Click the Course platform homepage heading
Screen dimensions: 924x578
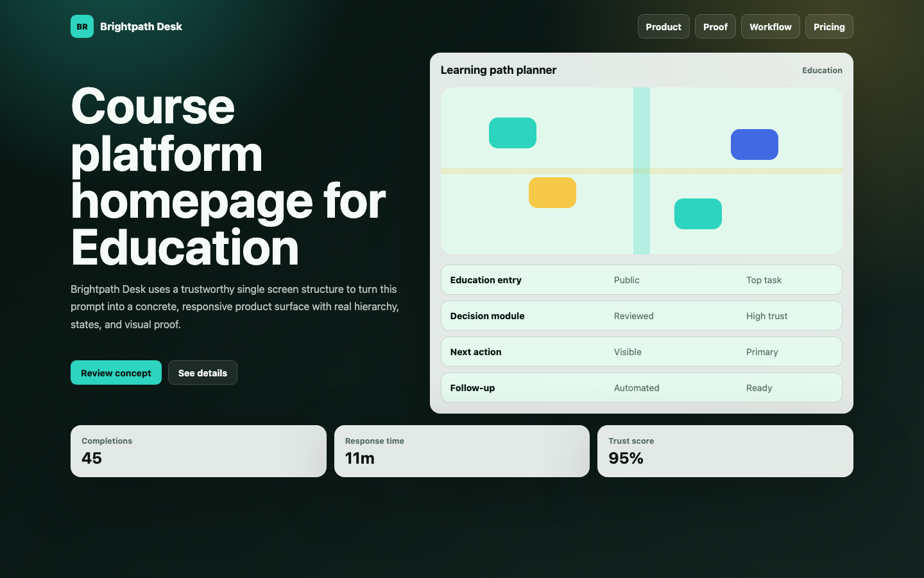[228, 177]
